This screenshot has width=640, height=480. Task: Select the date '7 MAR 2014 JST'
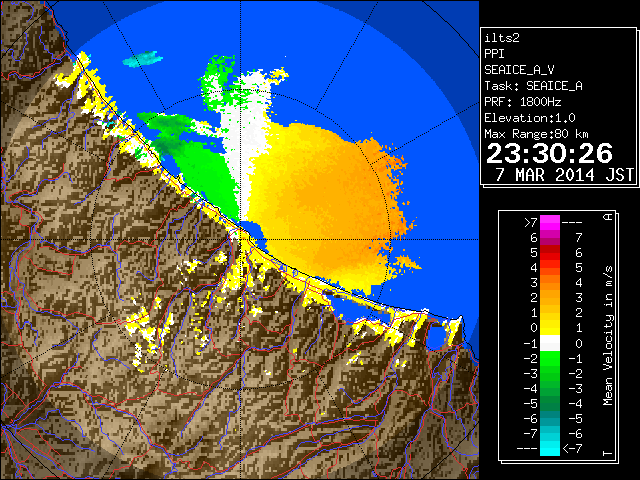(x=564, y=175)
